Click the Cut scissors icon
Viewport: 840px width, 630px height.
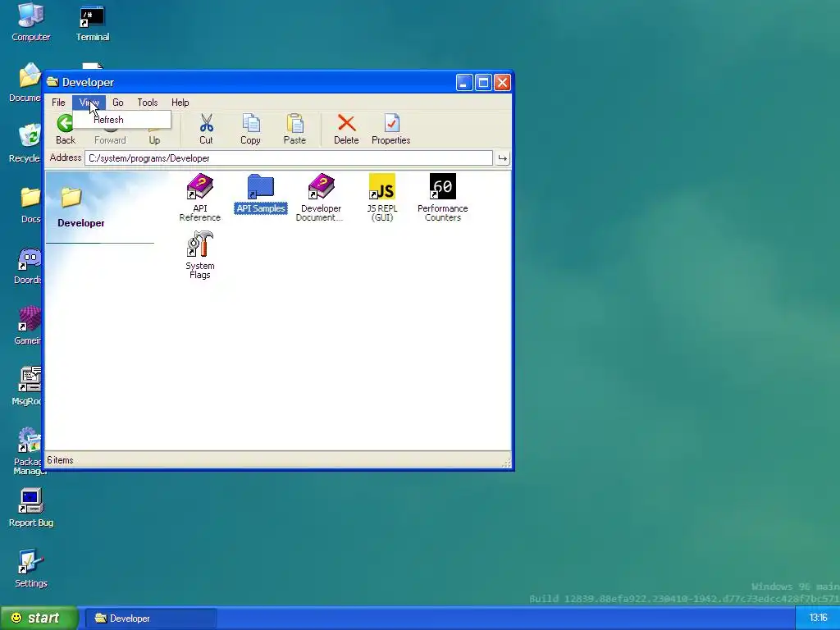(x=206, y=123)
